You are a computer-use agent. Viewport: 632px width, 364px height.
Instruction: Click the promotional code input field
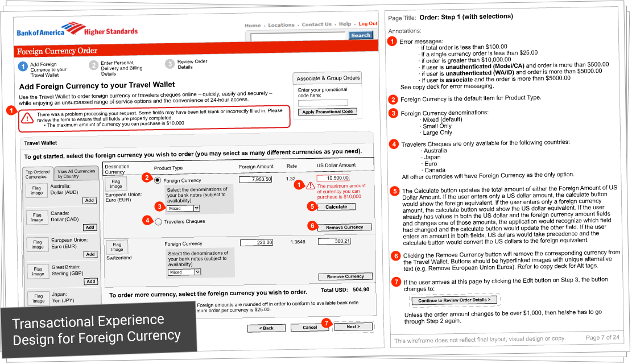tap(323, 103)
